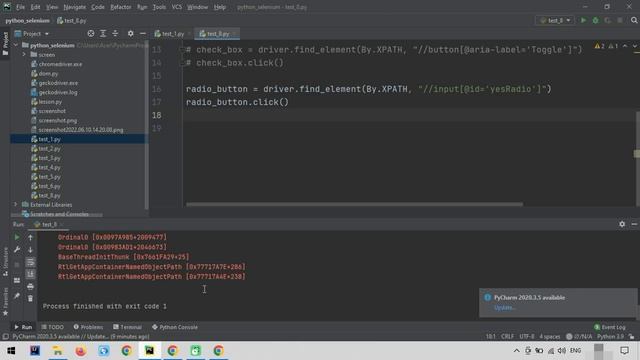Pin the Run tab with the pin icon
This screenshot has height=360, width=640.
tap(17, 296)
